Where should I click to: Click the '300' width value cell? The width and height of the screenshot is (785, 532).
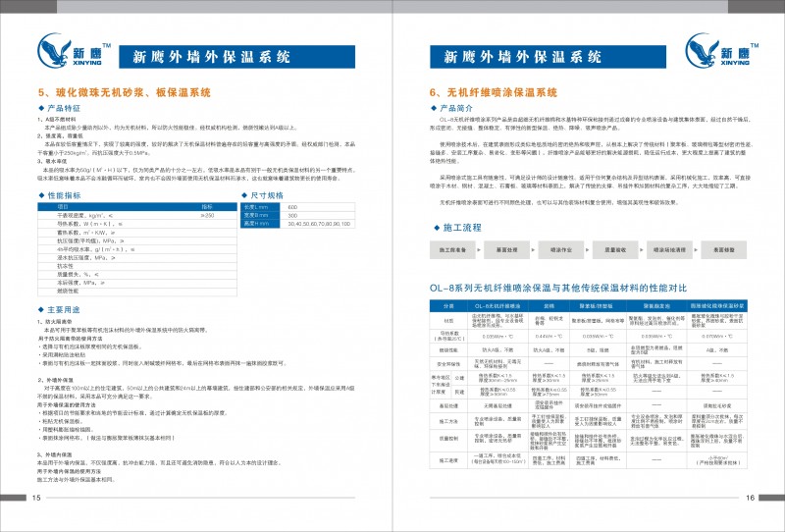tap(317, 215)
